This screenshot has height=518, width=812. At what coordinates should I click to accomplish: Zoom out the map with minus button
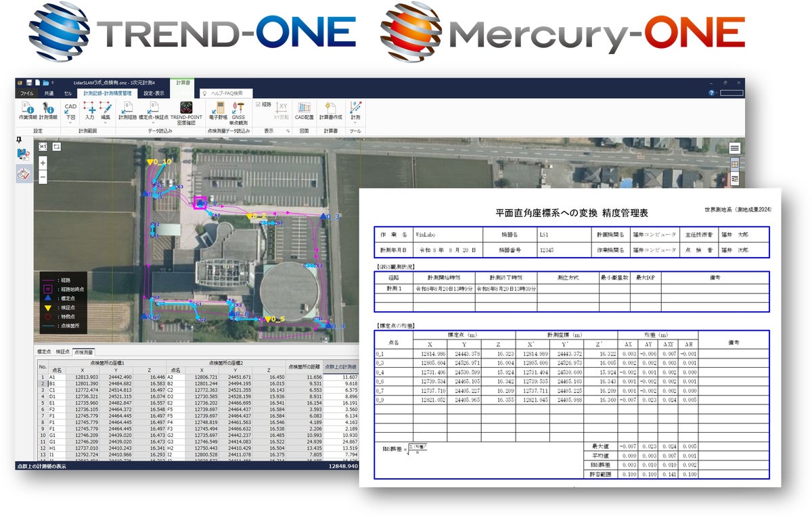(x=43, y=177)
